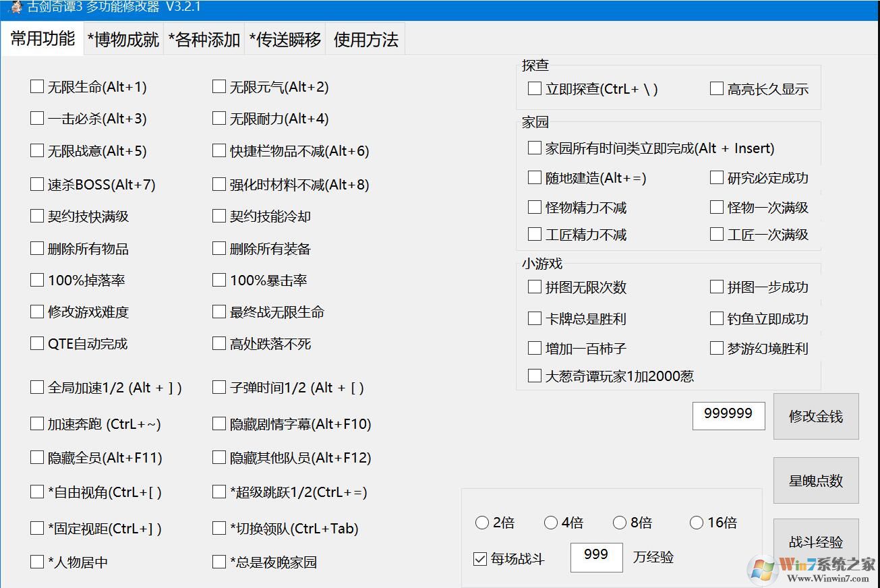Enable 钓鱼立即成功 option

[716, 318]
